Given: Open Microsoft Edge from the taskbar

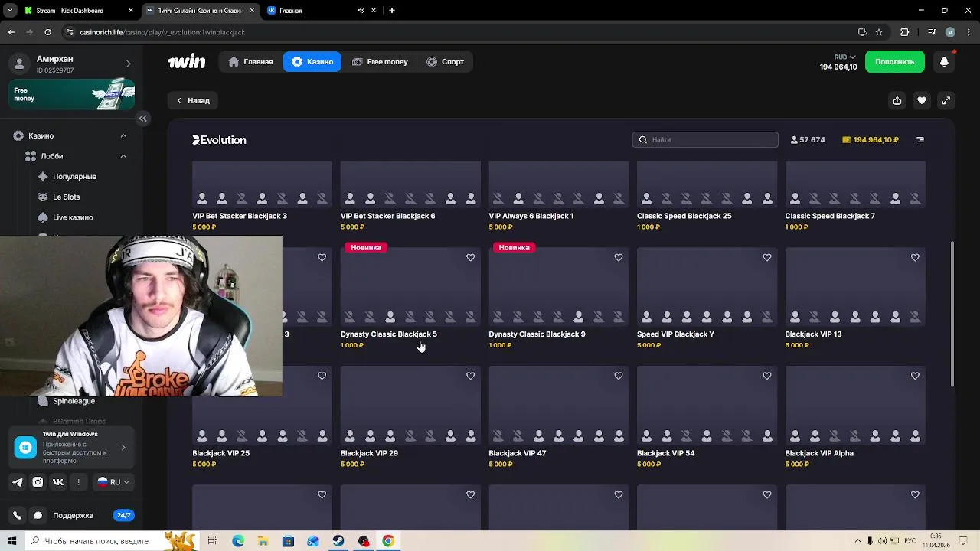Looking at the screenshot, I should (238, 541).
